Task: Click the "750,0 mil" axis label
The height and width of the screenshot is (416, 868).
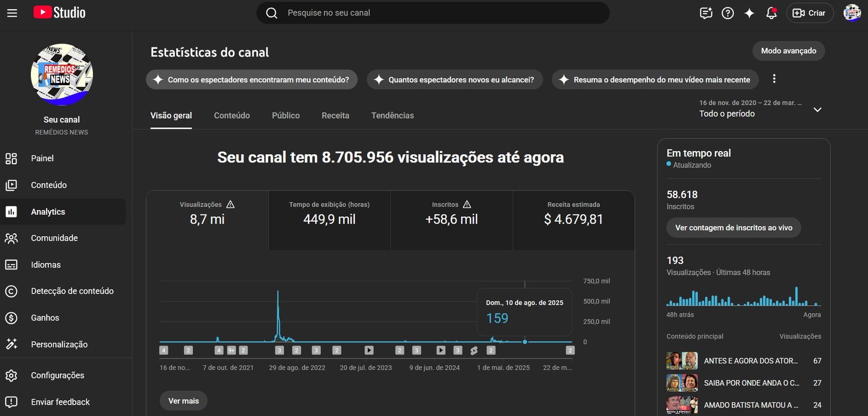Action: pos(597,281)
